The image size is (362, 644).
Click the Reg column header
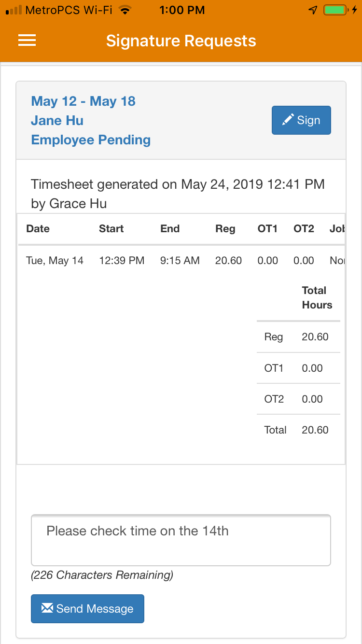pos(225,229)
